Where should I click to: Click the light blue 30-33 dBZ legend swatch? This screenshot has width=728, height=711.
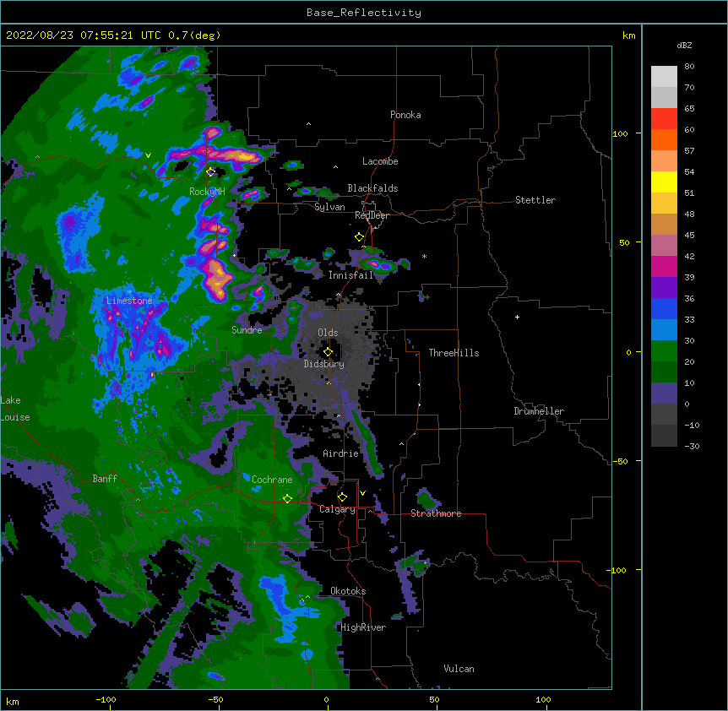pyautogui.click(x=664, y=330)
